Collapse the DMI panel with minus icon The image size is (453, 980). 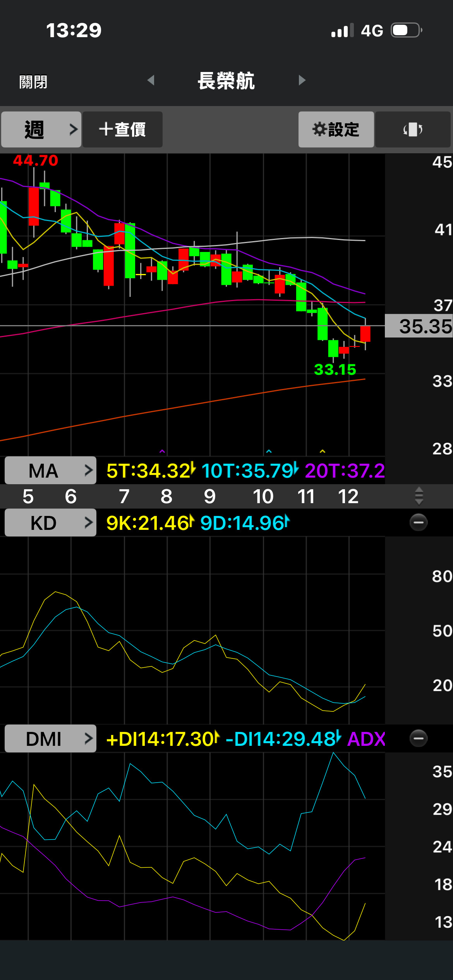tap(419, 738)
